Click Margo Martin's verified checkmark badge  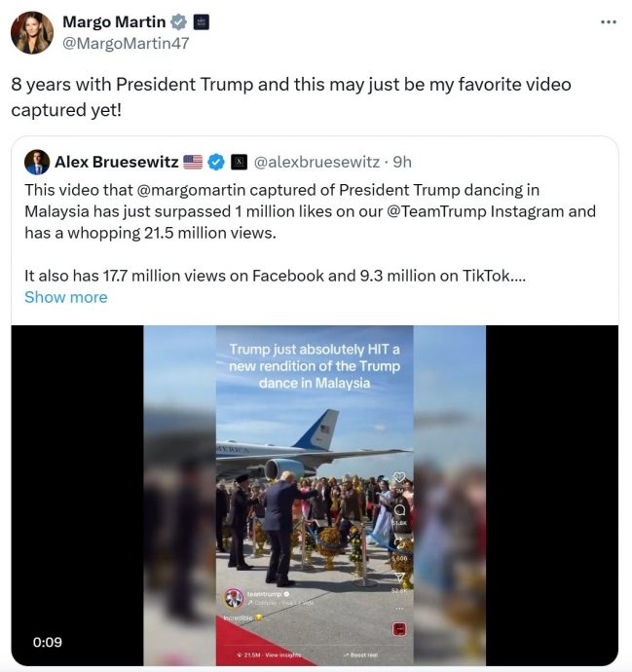coord(178,21)
